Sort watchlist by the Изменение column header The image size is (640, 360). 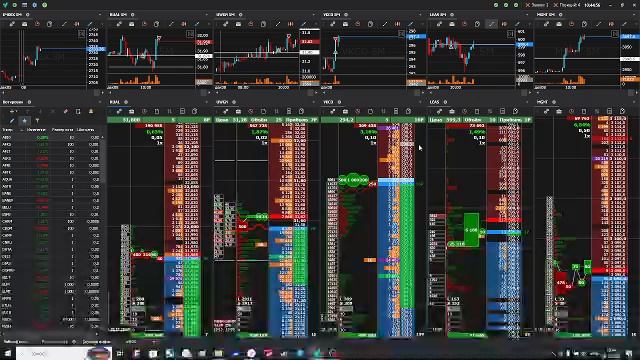coord(36,130)
